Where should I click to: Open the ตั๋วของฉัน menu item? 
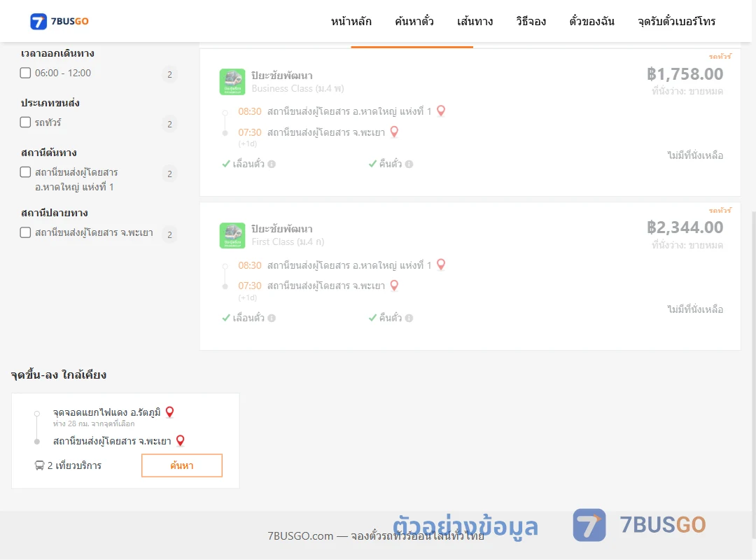click(591, 21)
